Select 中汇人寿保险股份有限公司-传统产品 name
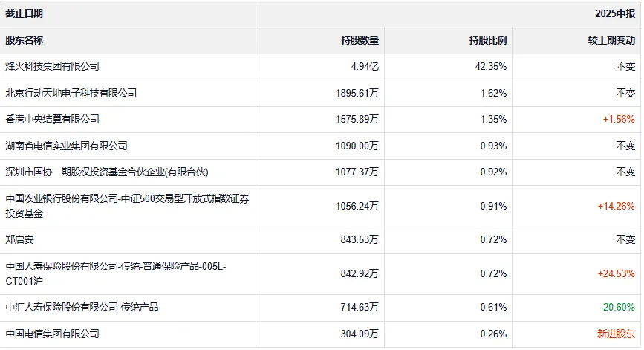Viewport: 644px width, 350px height. (82, 308)
